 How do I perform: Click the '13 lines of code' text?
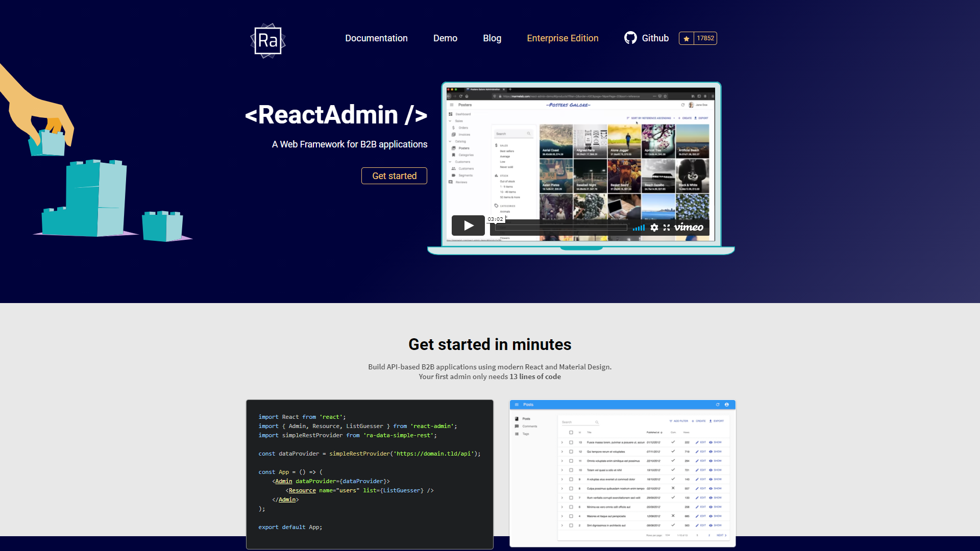[535, 377]
